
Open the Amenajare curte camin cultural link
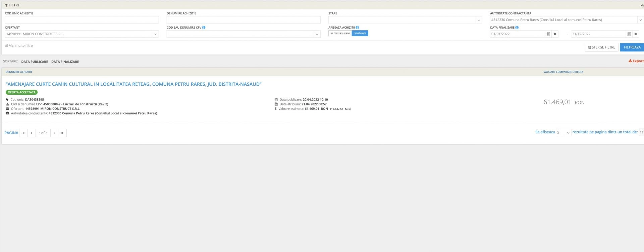pyautogui.click(x=133, y=84)
